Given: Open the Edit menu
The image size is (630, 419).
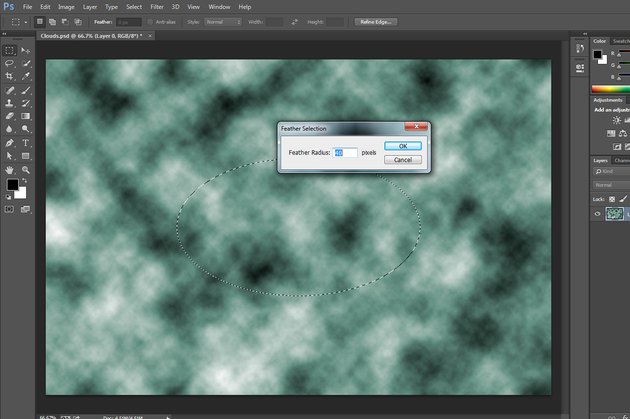Looking at the screenshot, I should coord(45,7).
